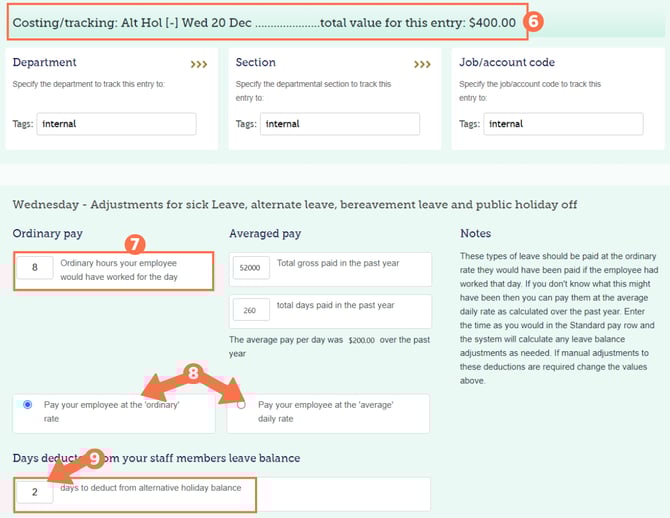This screenshot has width=670, height=518.
Task: Select pay at the 'ordinary' rate
Action: coord(27,405)
